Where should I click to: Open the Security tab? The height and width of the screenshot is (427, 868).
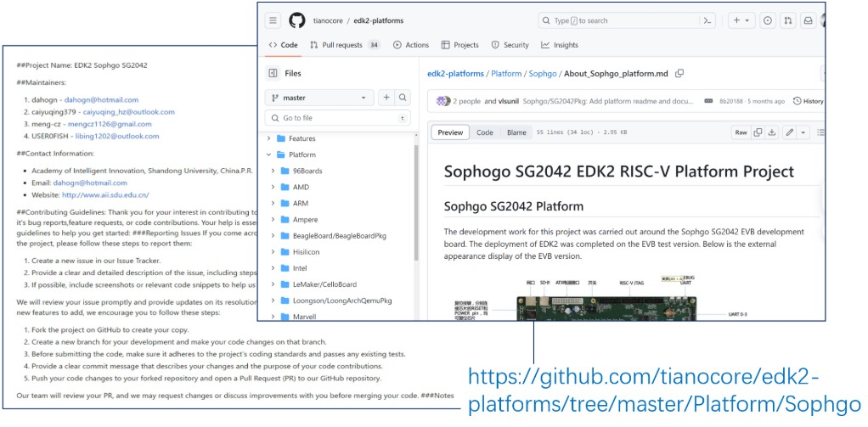tap(510, 45)
